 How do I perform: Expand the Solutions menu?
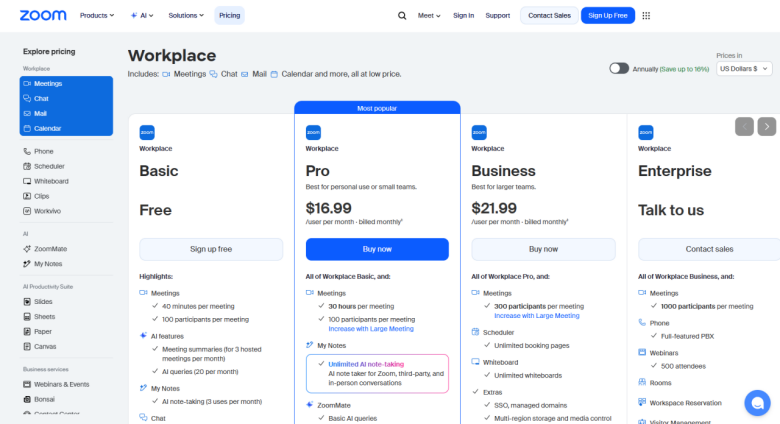[186, 15]
